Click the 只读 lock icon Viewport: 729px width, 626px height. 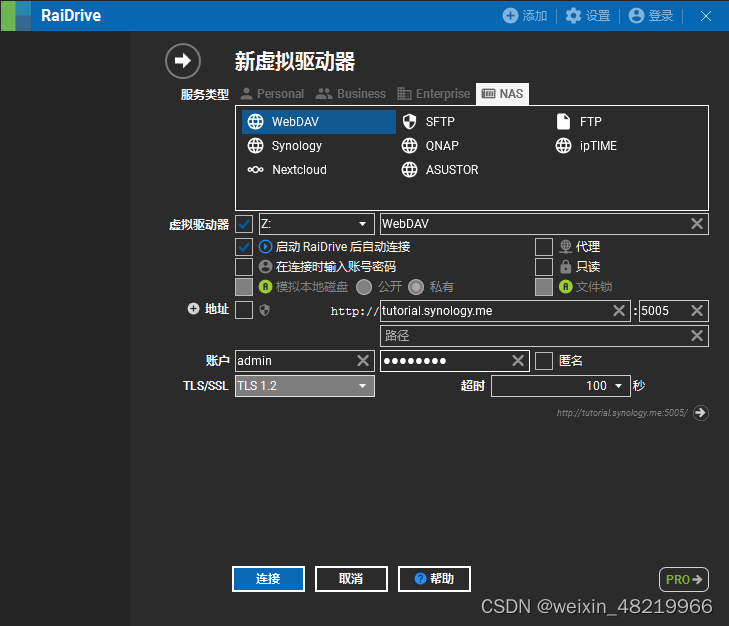pos(565,266)
